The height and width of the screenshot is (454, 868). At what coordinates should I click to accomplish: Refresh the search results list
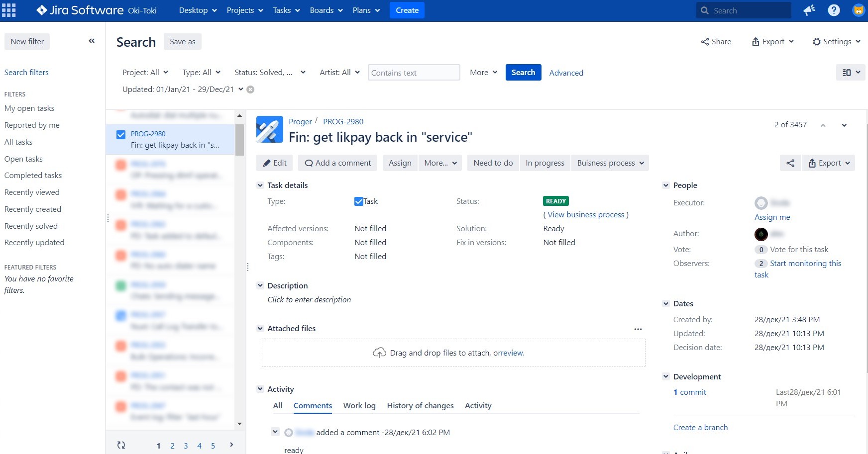coord(121,445)
